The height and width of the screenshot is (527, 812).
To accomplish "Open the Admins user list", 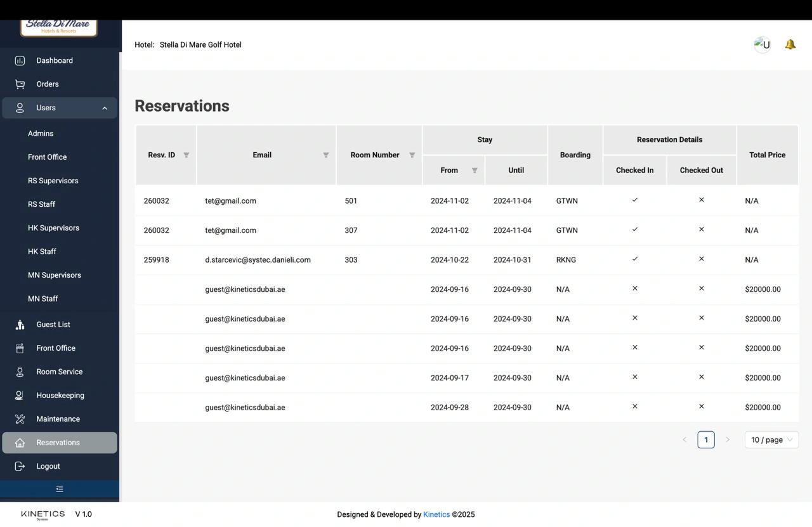I will click(41, 134).
